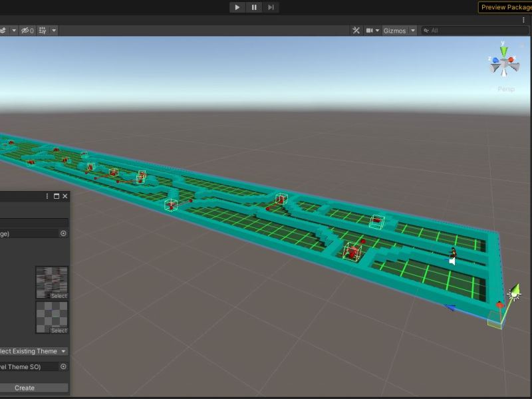Click the Create button

[x=25, y=388]
